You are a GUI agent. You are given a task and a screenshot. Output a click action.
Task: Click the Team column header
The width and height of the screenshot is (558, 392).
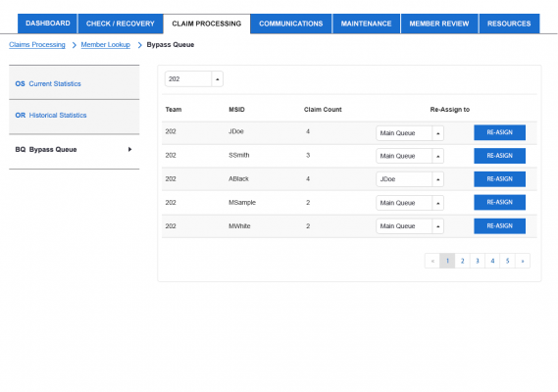(174, 110)
